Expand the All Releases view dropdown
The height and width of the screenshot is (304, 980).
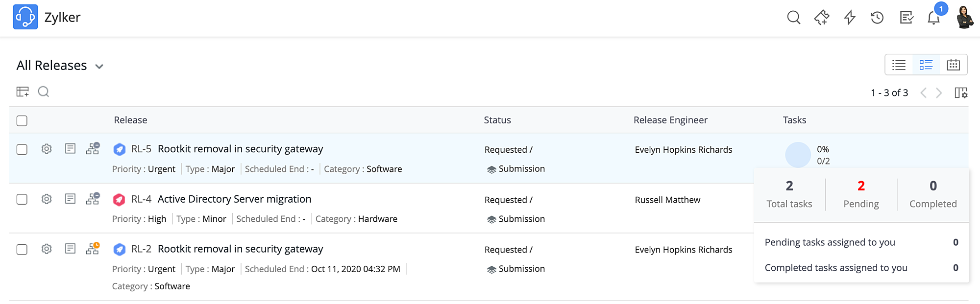(x=99, y=66)
